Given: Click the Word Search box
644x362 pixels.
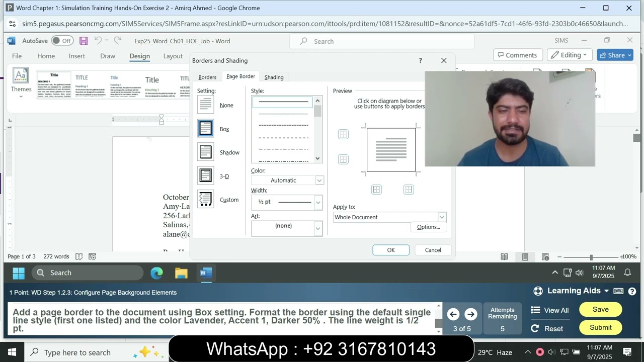Looking at the screenshot, I should pos(382,41).
